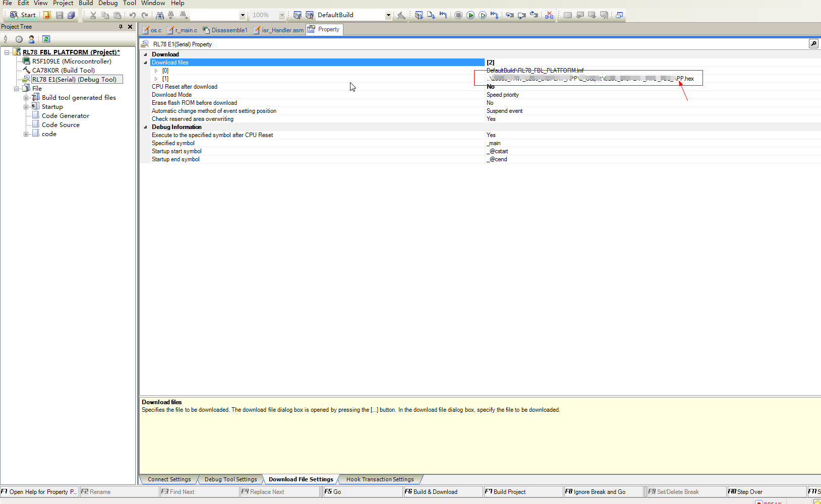This screenshot has height=504, width=821.
Task: Click the Stop debugging icon
Action: point(458,15)
